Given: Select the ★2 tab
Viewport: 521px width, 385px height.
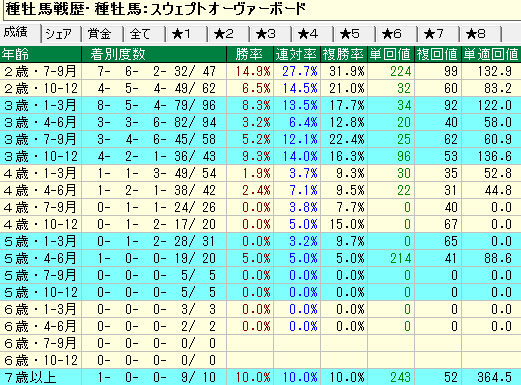Looking at the screenshot, I should (x=228, y=34).
